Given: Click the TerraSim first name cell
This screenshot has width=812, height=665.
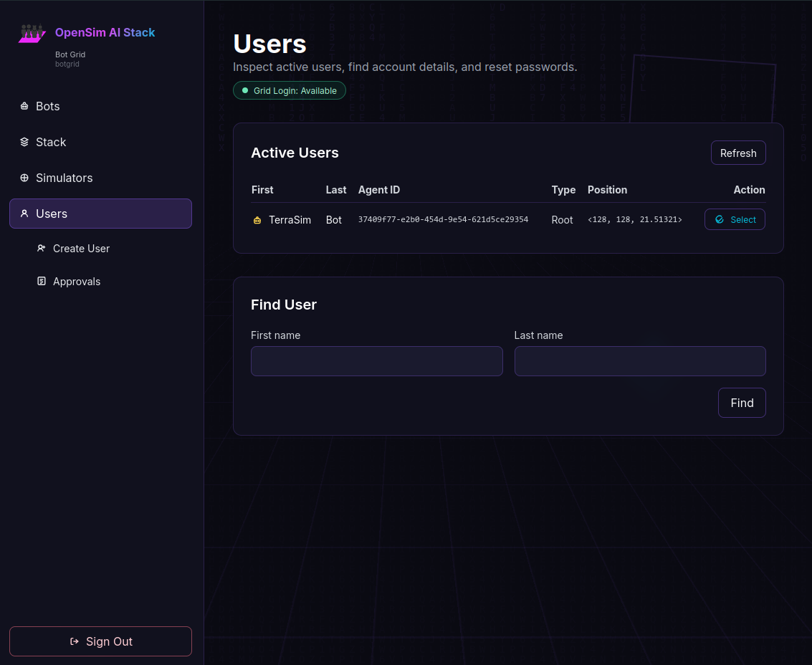Looking at the screenshot, I should pos(290,220).
